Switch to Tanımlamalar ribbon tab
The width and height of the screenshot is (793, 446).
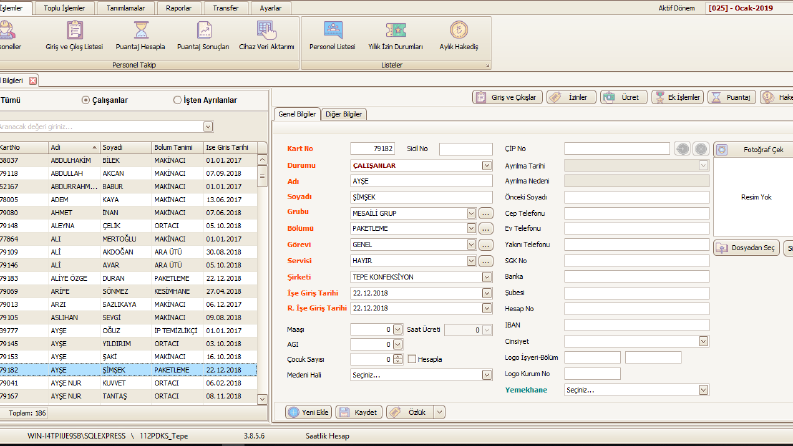[x=125, y=8]
